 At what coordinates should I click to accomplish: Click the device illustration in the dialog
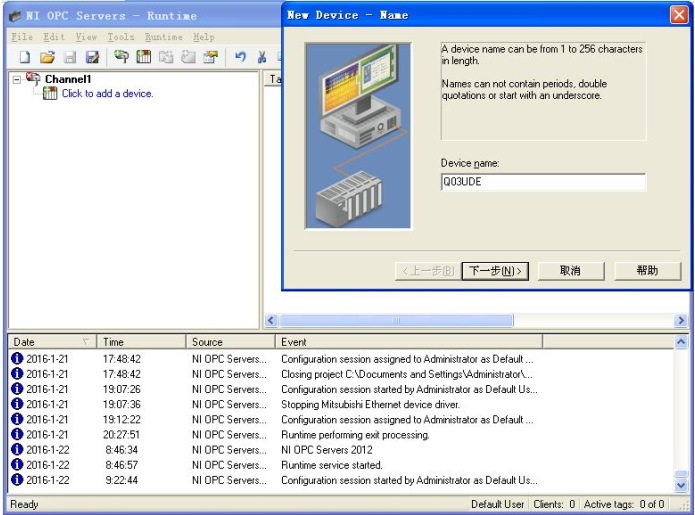tap(358, 136)
